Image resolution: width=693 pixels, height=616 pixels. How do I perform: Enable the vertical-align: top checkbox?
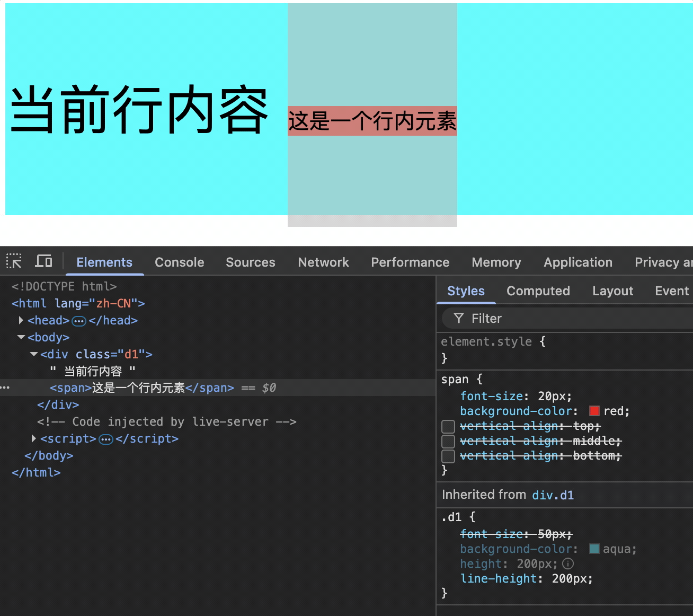(x=448, y=426)
